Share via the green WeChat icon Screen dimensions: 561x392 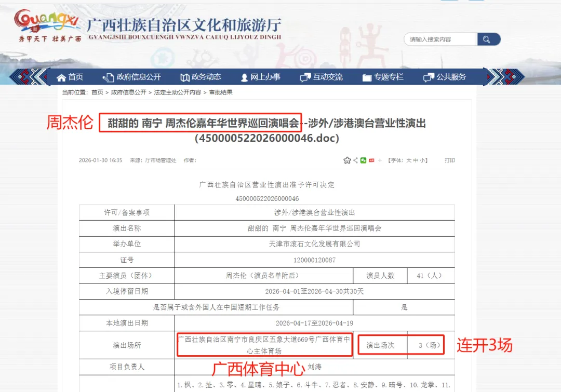363,160
